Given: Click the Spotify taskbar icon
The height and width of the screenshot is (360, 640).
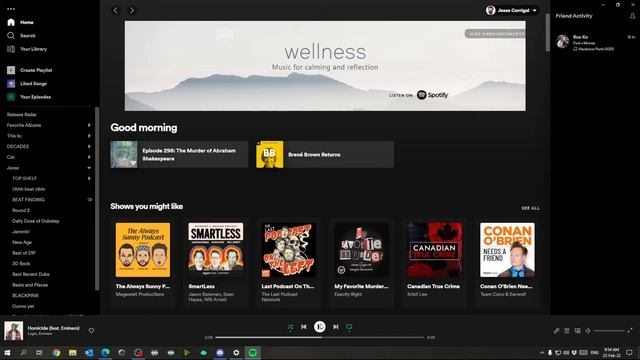Looking at the screenshot, I should click(x=253, y=352).
